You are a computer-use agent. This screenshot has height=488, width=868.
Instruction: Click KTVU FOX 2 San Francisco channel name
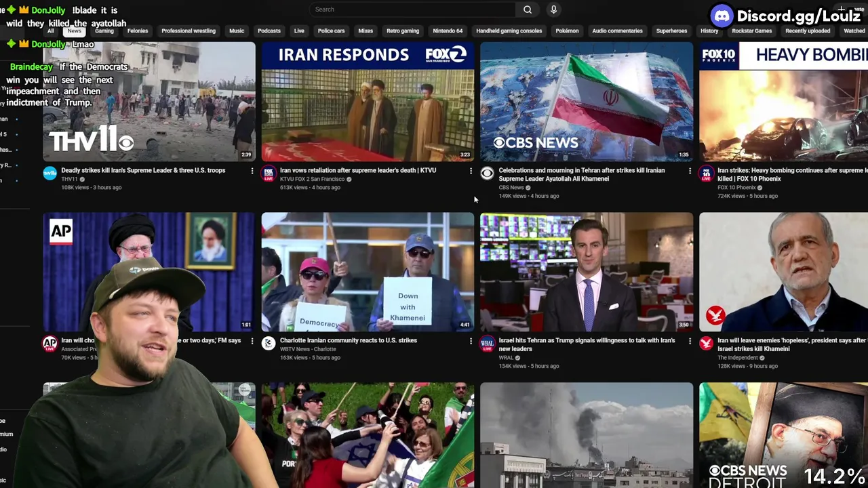(x=312, y=179)
